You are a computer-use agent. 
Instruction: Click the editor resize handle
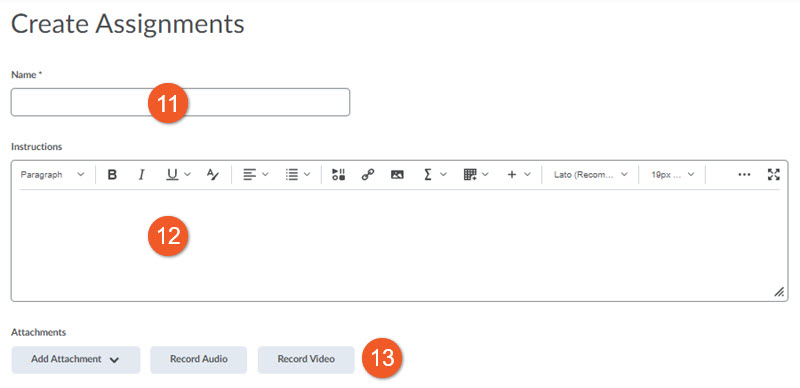(779, 292)
